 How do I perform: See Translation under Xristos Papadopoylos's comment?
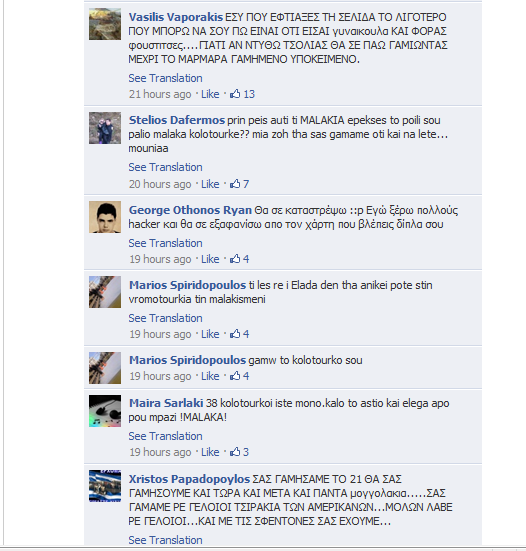(x=165, y=540)
